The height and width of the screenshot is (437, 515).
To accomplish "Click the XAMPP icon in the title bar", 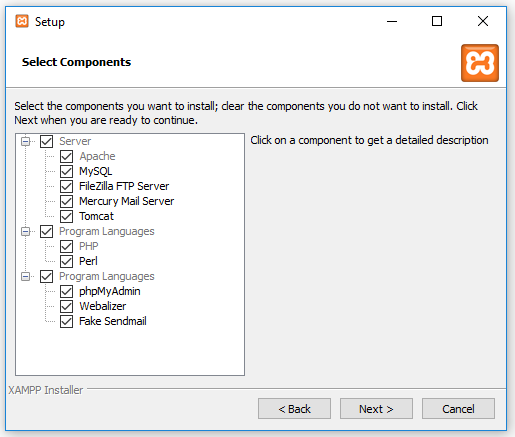I will coord(22,21).
